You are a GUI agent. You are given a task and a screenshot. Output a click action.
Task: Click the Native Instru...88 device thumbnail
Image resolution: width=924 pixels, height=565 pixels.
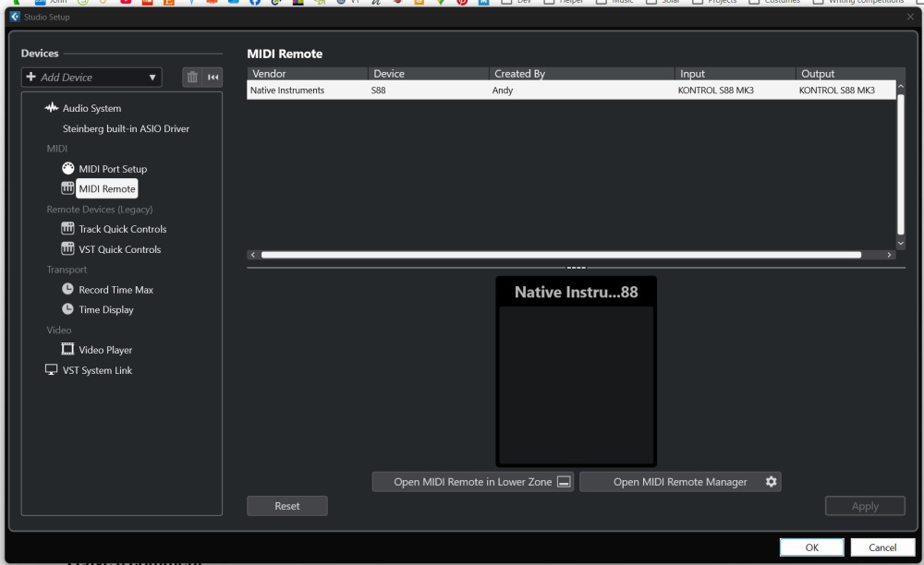tap(576, 371)
